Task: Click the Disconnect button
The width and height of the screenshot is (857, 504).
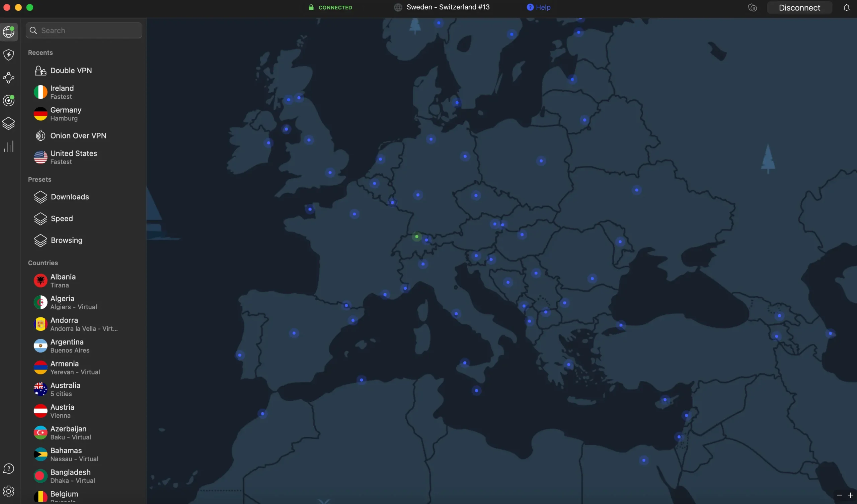Action: click(x=799, y=7)
